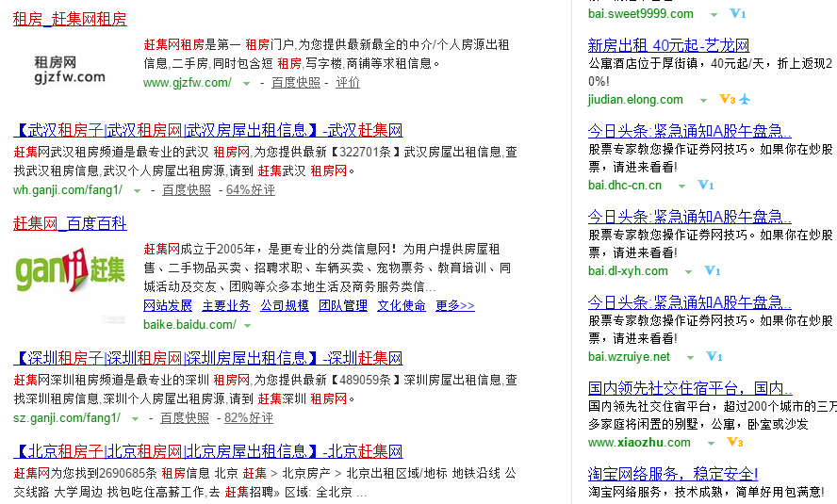
Task: Open the 租房网 gjzfw.com logo thumbnail
Action: [70, 70]
